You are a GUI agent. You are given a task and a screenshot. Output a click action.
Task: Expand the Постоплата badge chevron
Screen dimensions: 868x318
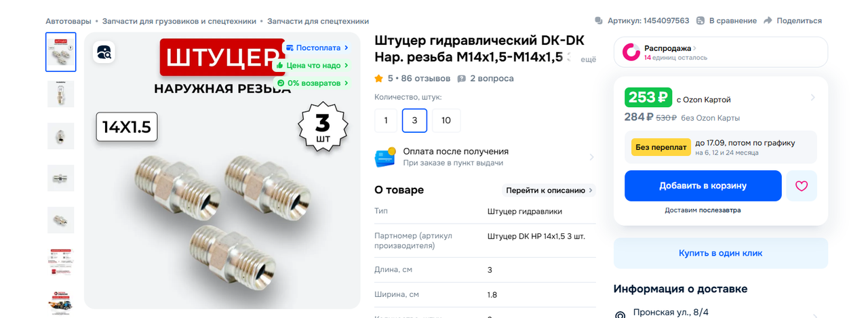click(347, 48)
